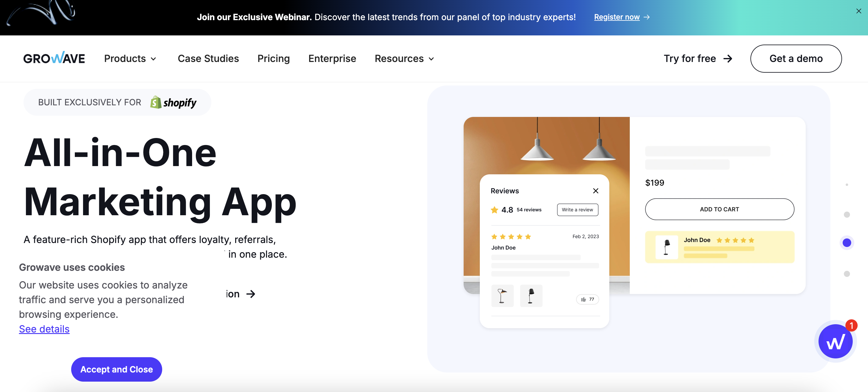
Task: Click the $199 price text
Action: pyautogui.click(x=655, y=183)
